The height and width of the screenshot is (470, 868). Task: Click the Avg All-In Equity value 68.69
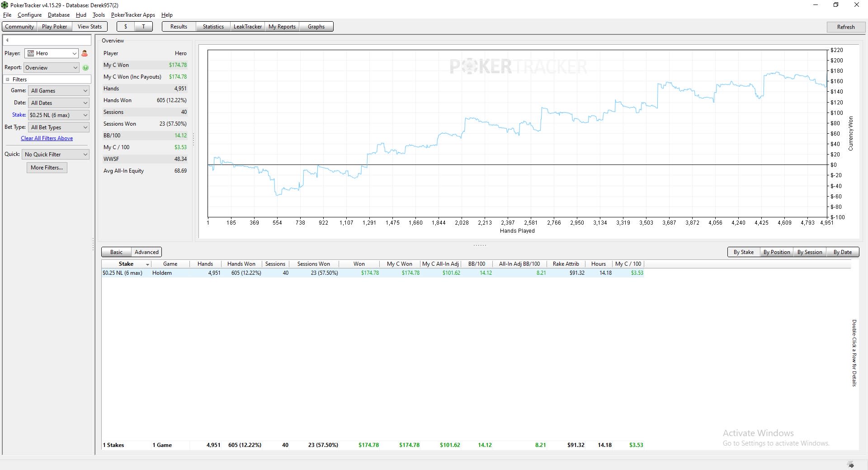click(180, 171)
